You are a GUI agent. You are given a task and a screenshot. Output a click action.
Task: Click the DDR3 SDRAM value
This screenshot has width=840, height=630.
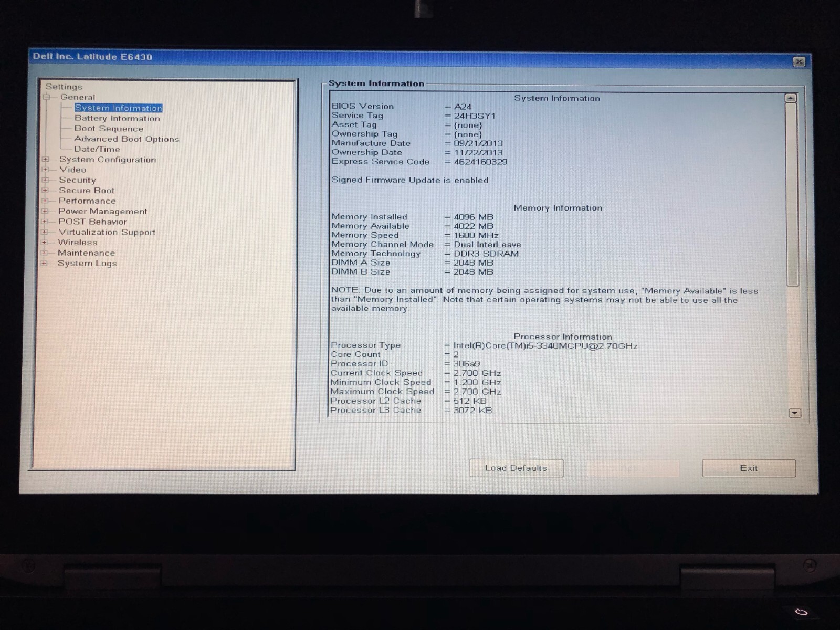click(x=486, y=254)
